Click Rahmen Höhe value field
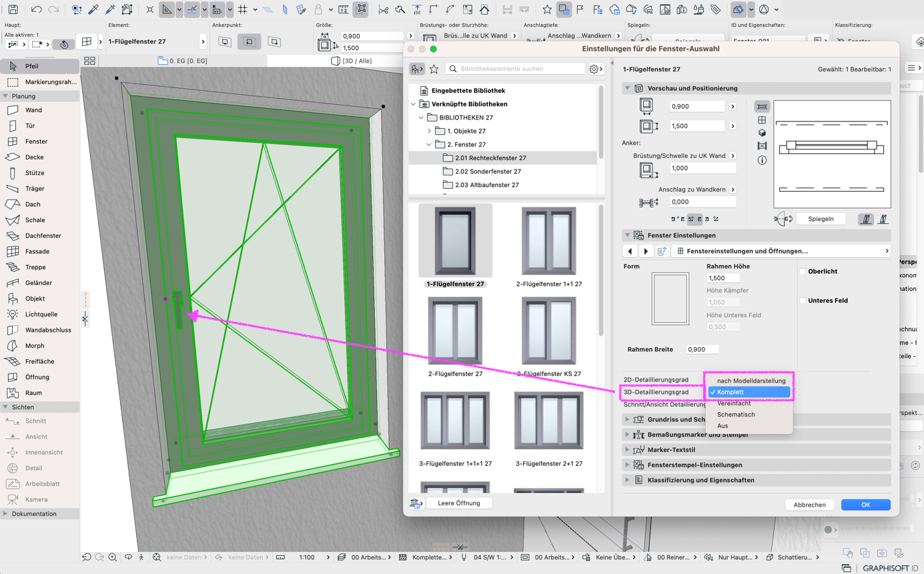The image size is (924, 574). pos(723,278)
